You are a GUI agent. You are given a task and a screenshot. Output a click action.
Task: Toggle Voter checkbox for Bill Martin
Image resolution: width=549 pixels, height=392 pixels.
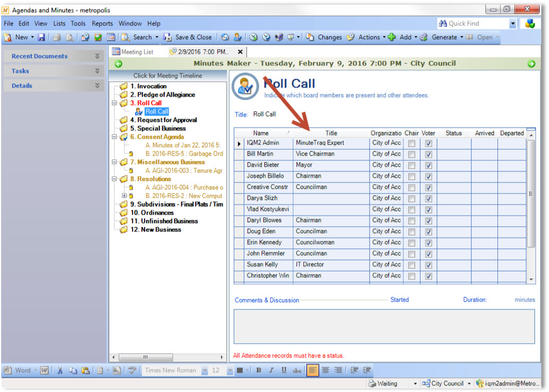tap(428, 154)
